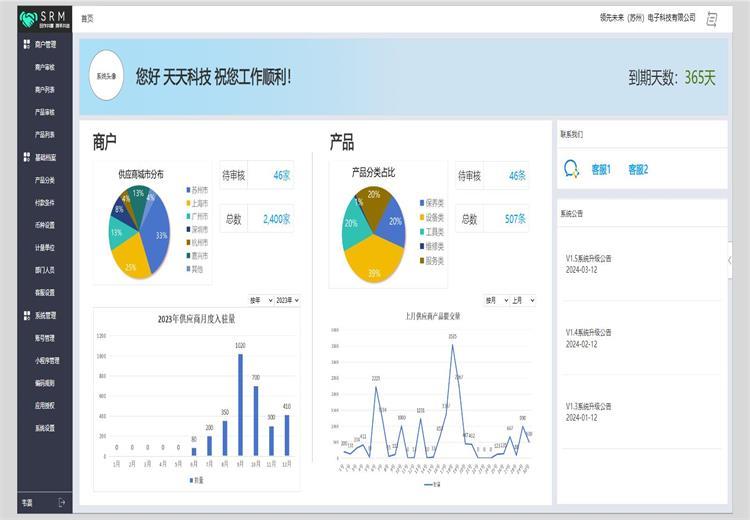Open 系统管理 menu group
This screenshot has height=520, width=750.
(x=45, y=315)
